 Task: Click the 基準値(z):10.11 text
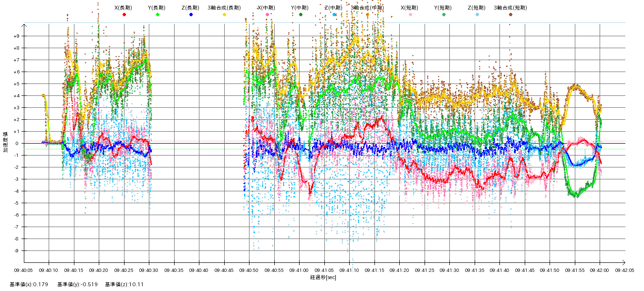pyautogui.click(x=124, y=284)
